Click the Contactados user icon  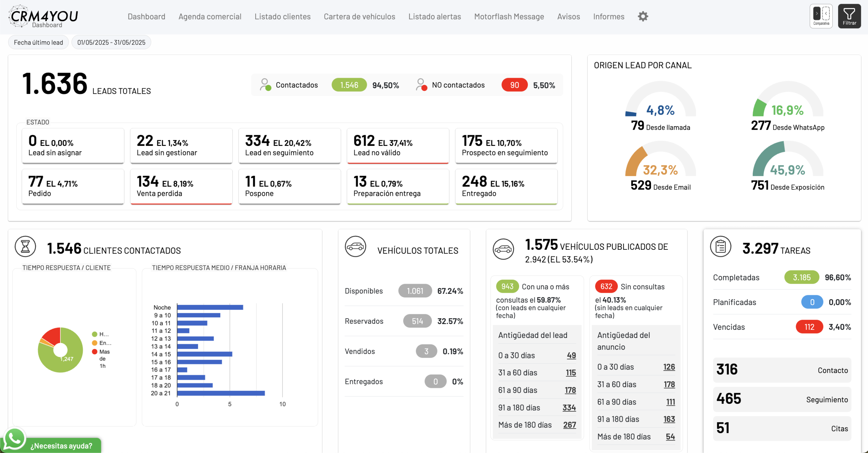point(265,84)
